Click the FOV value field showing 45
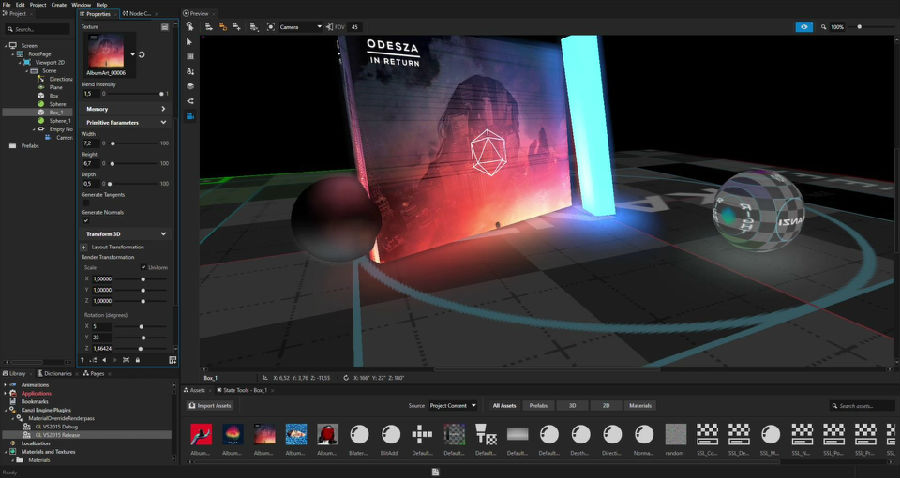This screenshot has width=900, height=478. click(x=355, y=27)
